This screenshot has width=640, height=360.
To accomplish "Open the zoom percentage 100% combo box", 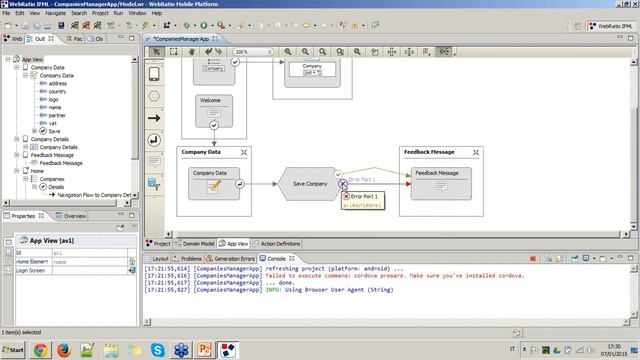I will tap(253, 52).
